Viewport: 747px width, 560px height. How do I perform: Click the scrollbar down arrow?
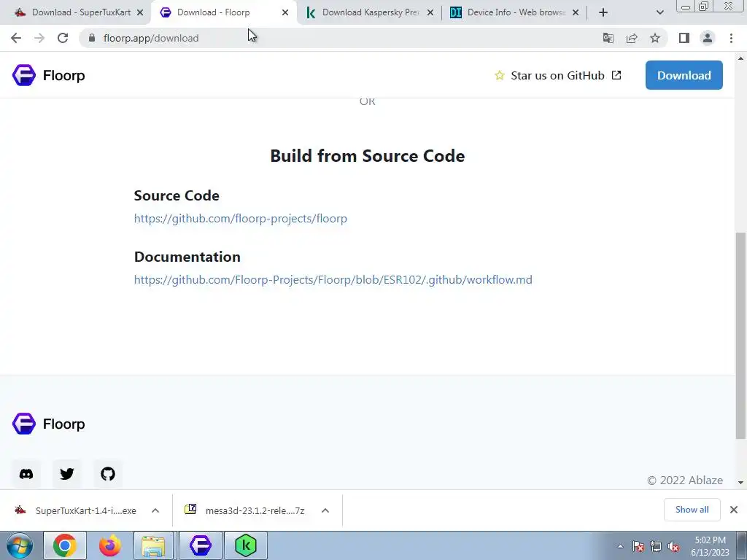(x=741, y=483)
